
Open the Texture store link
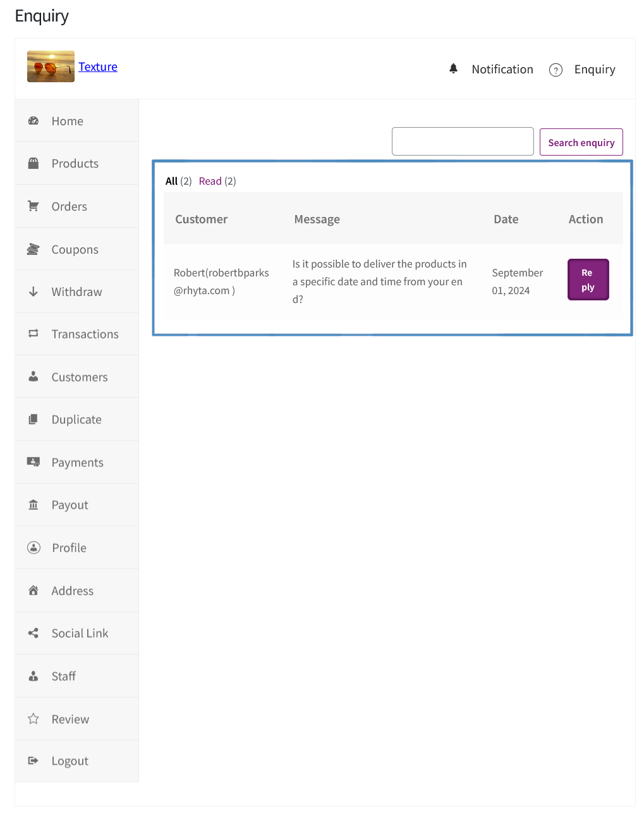click(97, 66)
